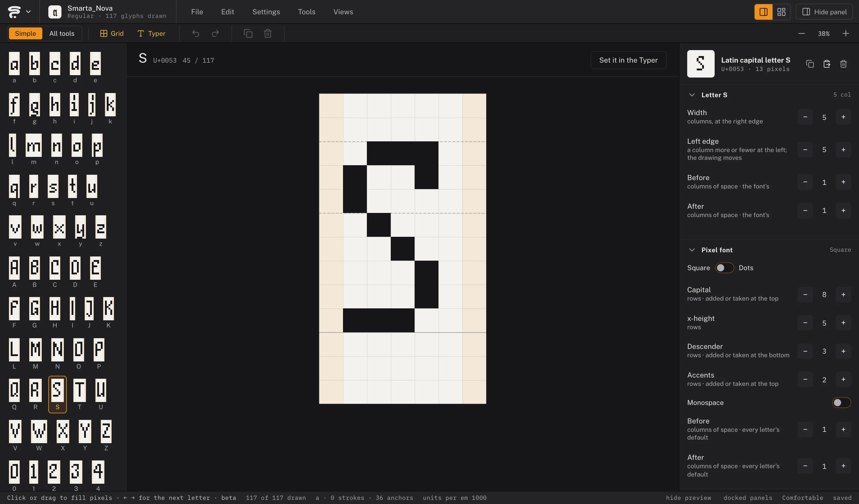The height and width of the screenshot is (504, 859).
Task: Increase the Capital rows value
Action: (843, 294)
